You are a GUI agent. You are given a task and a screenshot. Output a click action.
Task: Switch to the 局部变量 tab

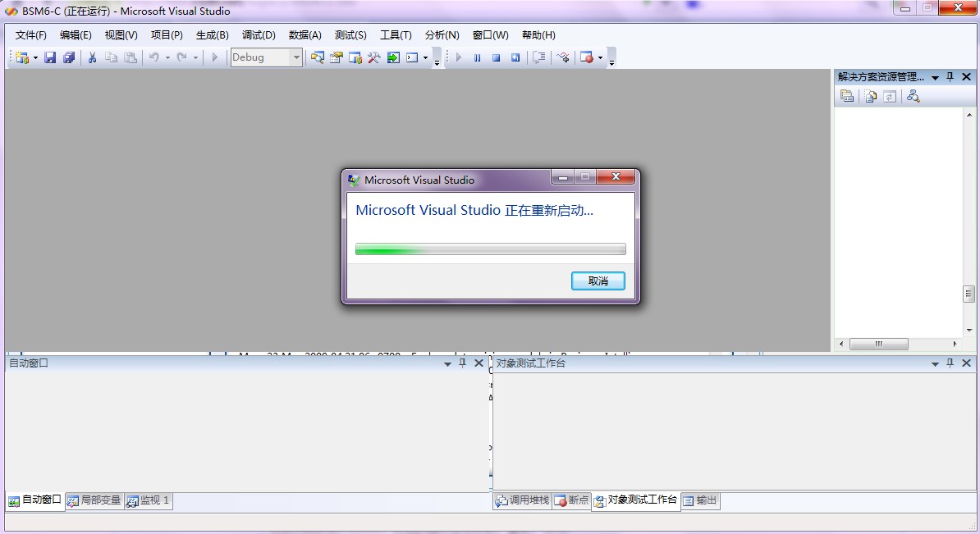coord(94,500)
